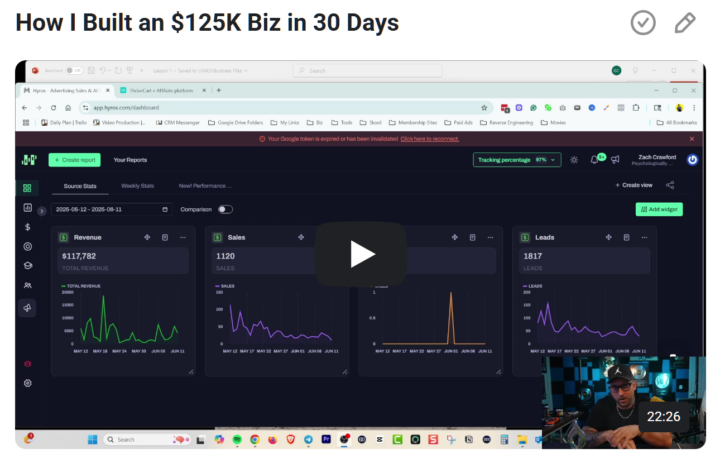Share the view using the share icon
The height and width of the screenshot is (458, 720).
pyautogui.click(x=670, y=185)
